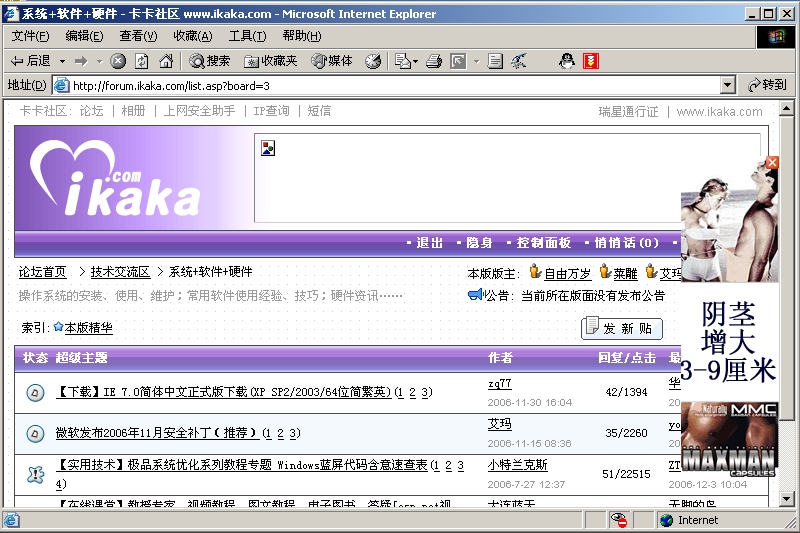Click the edit page toolbar icon
This screenshot has width=800, height=533.
click(458, 62)
